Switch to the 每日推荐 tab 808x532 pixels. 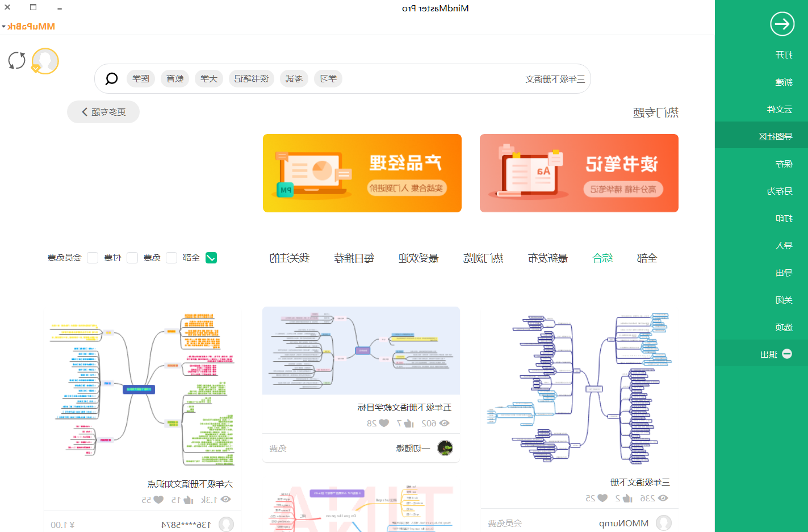point(354,258)
